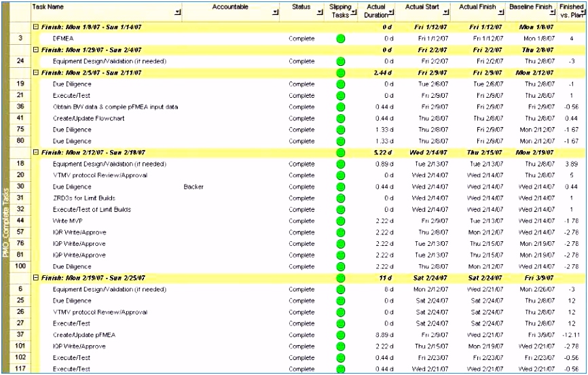Click green indicator in row 76
This screenshot has width=588, height=375.
click(340, 244)
